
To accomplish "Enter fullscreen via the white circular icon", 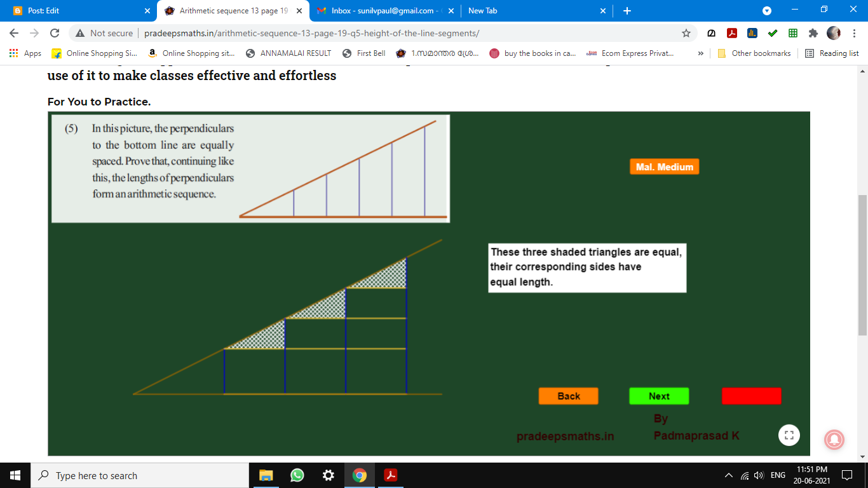I will pos(789,435).
